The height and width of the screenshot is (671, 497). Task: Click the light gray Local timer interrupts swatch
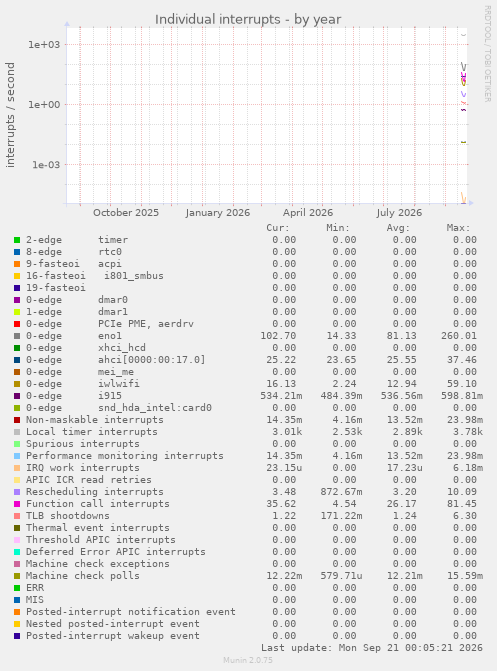pyautogui.click(x=17, y=432)
